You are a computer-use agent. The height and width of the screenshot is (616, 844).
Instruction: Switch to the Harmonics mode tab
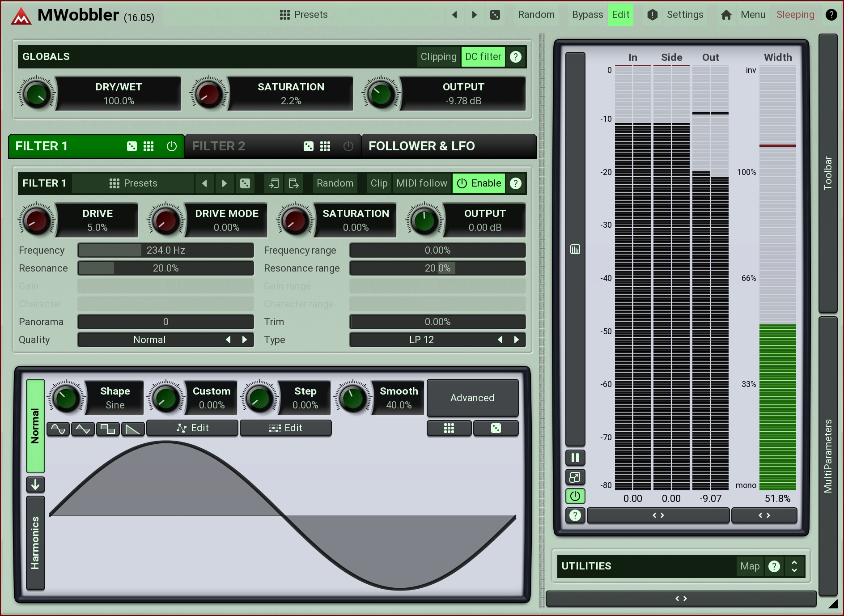pos(35,543)
